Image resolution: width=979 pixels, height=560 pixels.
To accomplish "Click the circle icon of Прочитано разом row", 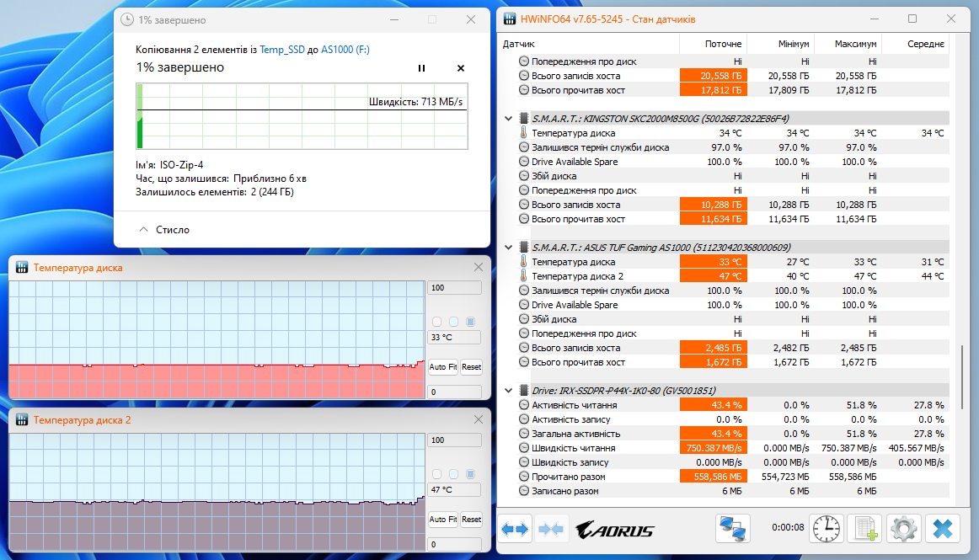I will (524, 477).
